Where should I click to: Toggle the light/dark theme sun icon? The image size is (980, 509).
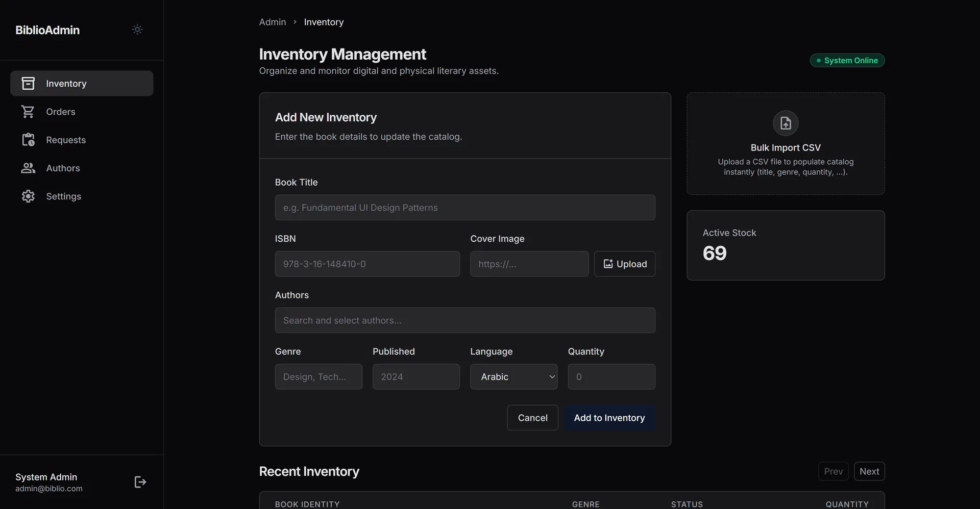point(137,30)
